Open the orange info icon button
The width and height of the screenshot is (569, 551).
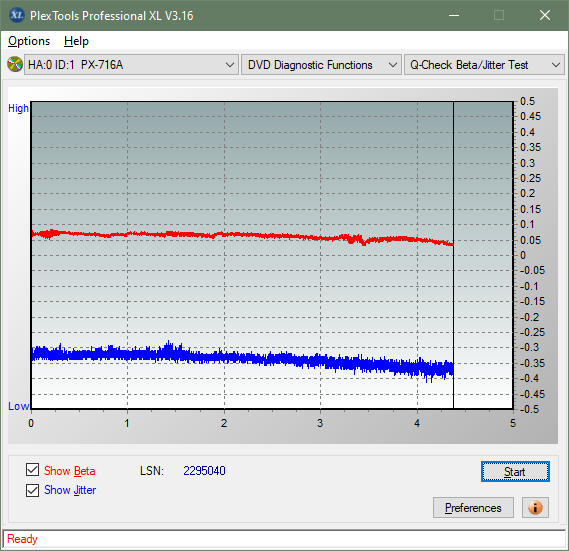535,507
